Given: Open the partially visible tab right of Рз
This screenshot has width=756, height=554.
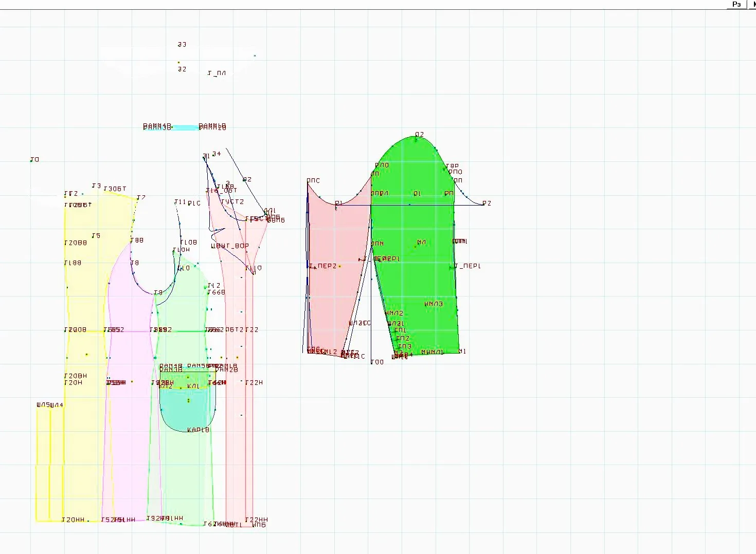Looking at the screenshot, I should tap(752, 4).
